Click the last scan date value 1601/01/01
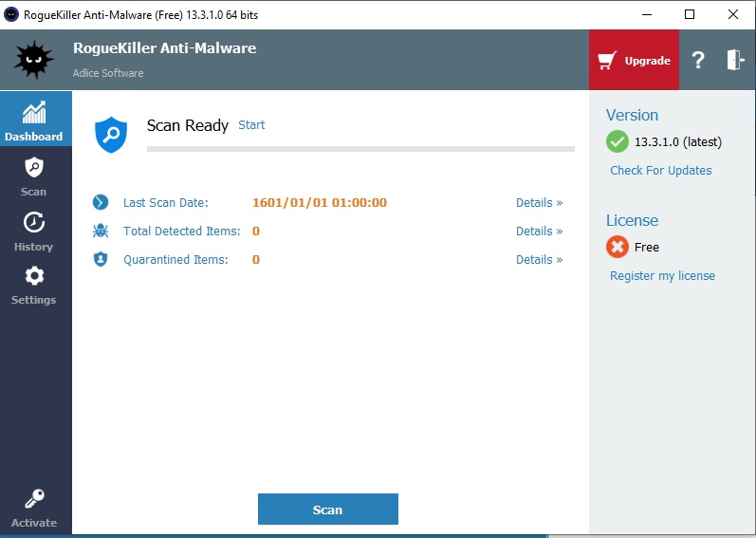Image resolution: width=756 pixels, height=538 pixels. point(319,202)
